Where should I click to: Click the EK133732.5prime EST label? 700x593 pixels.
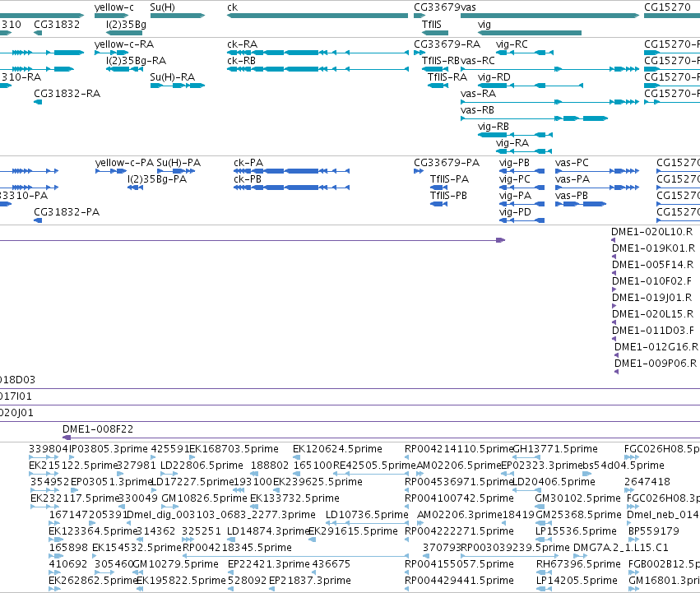(x=294, y=498)
